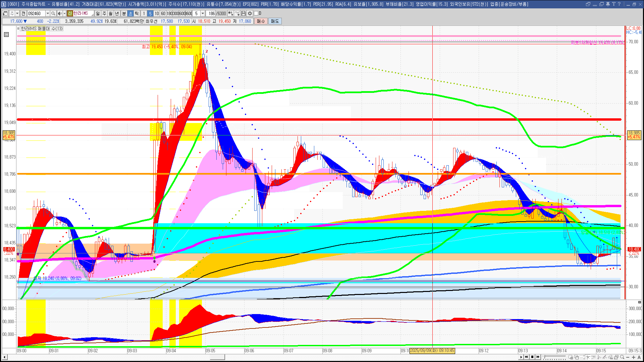Open the stock code dropdown arrow
This screenshot has height=362, width=644.
coord(48,13)
